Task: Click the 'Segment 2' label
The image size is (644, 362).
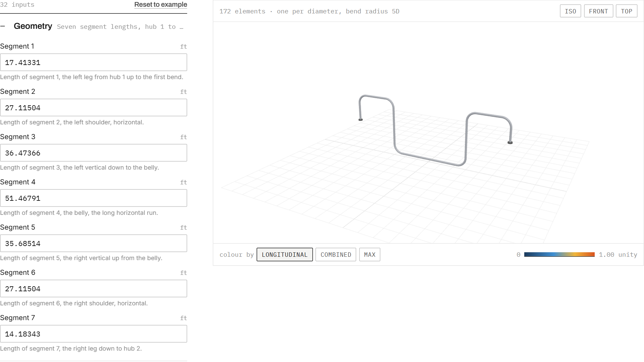Action: pos(17,92)
